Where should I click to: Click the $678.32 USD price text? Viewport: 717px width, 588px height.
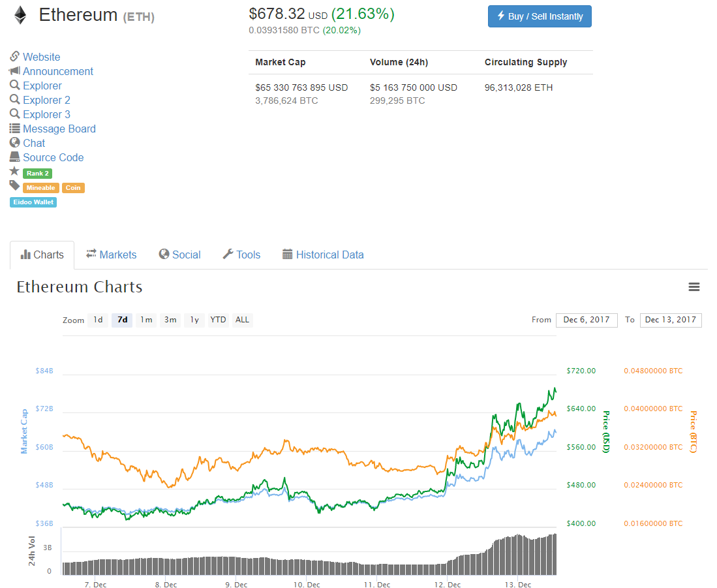[x=288, y=14]
